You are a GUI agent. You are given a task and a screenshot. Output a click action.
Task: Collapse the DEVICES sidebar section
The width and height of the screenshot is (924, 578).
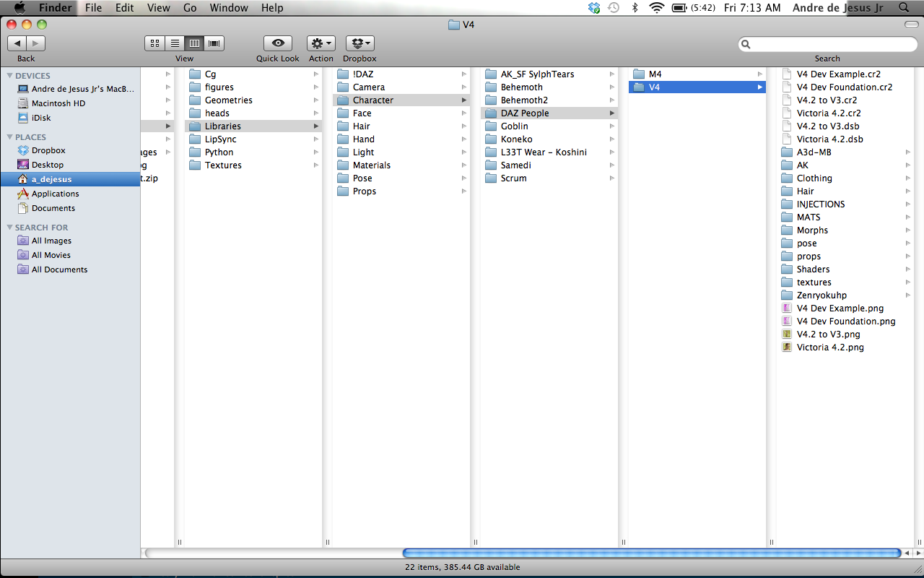pos(9,76)
